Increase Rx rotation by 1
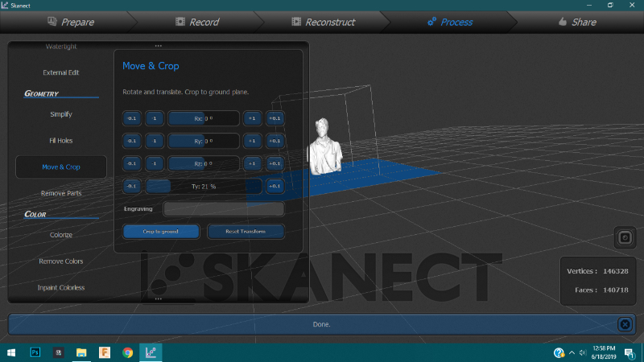This screenshot has height=362, width=644. [x=252, y=118]
